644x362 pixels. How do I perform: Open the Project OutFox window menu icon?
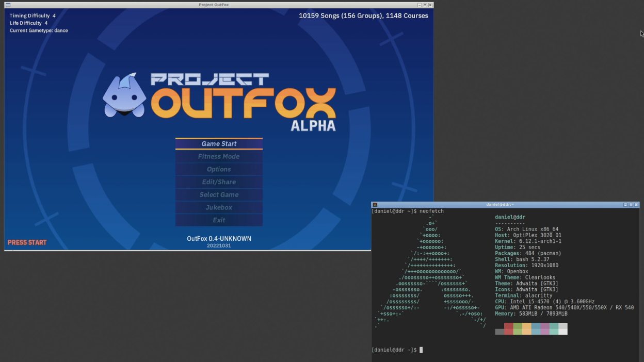point(8,5)
